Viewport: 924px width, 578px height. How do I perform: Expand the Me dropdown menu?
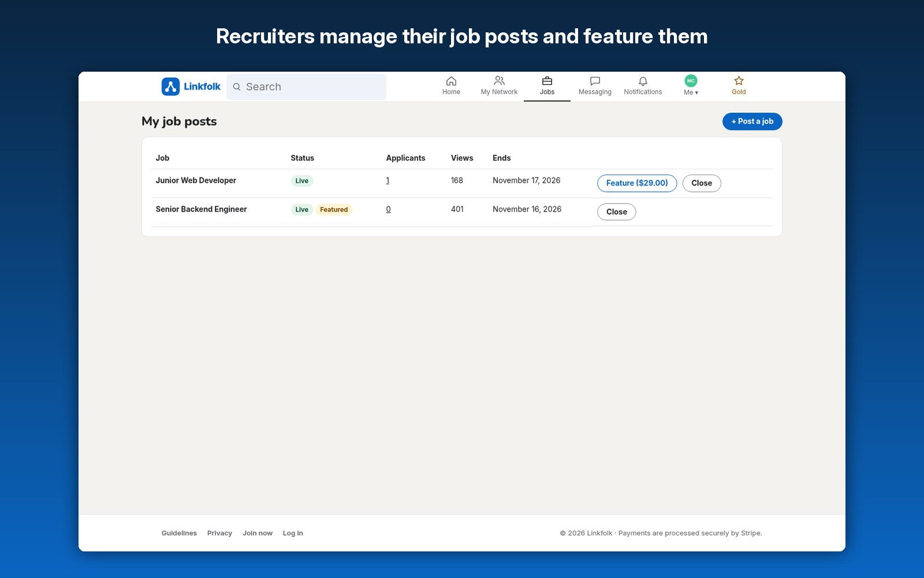(x=691, y=92)
